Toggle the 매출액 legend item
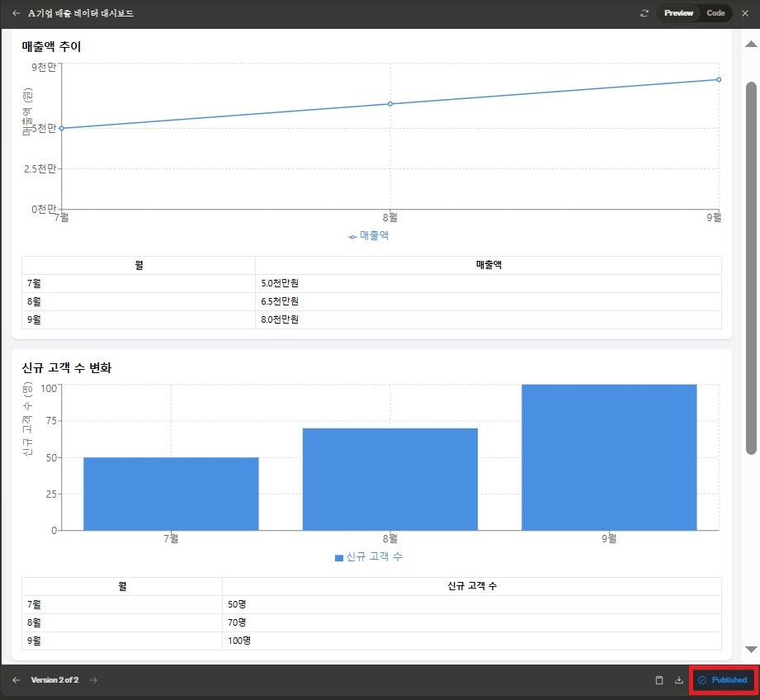This screenshot has height=700, width=760. [368, 236]
